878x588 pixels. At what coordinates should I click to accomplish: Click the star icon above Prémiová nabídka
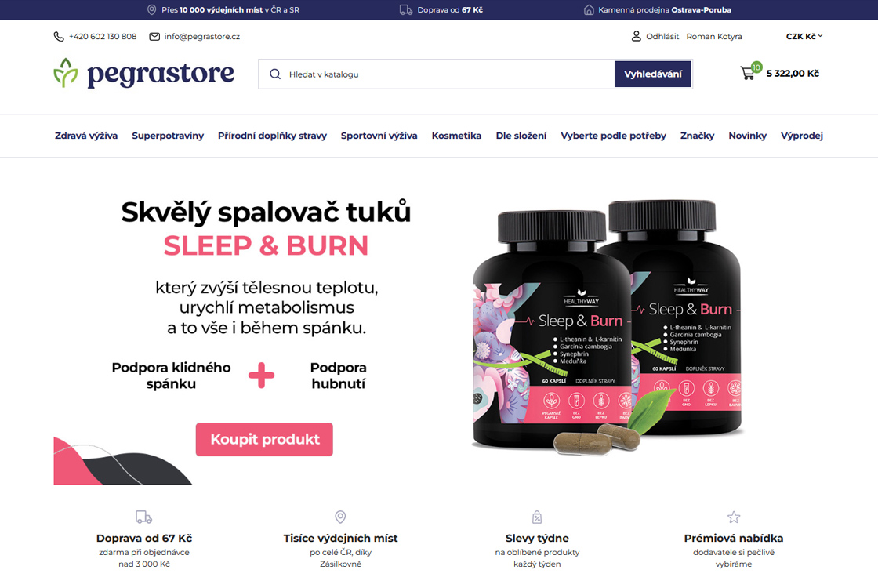734,517
